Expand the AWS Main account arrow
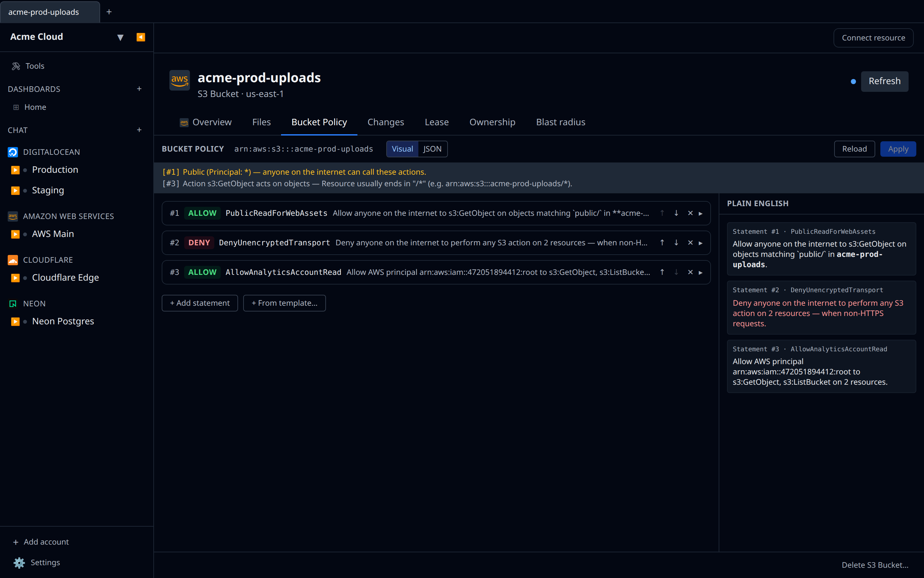Screen dimensions: 924x578 click(x=15, y=234)
